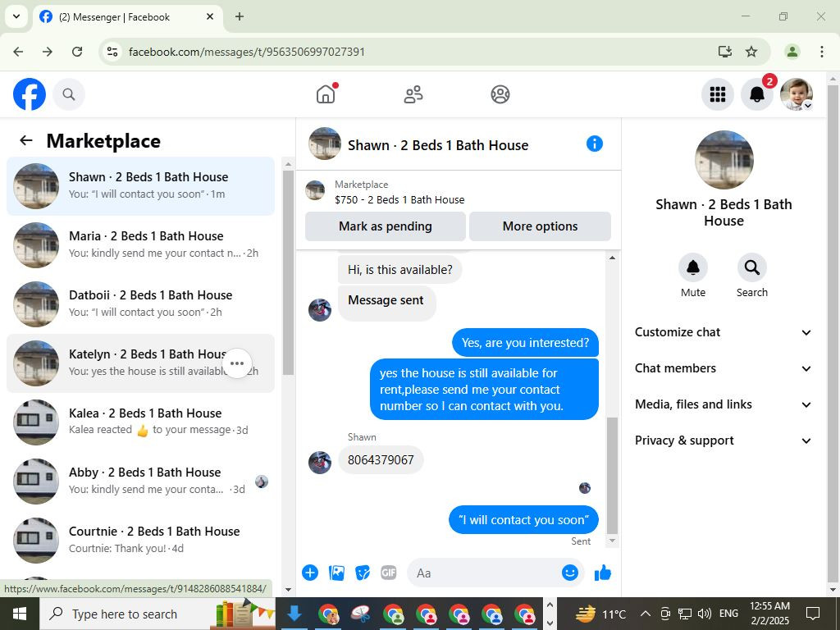Click the Mark as pending button
This screenshot has height=630, width=840.
pyautogui.click(x=386, y=226)
